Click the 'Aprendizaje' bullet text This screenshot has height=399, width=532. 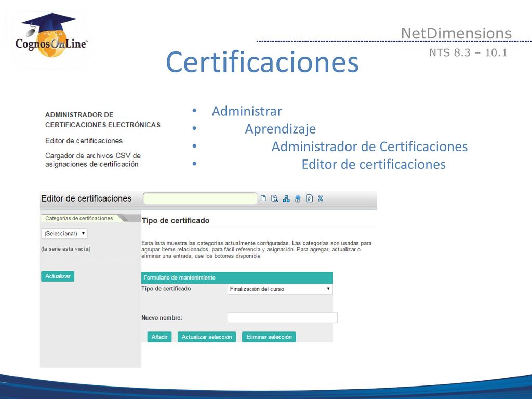280,129
